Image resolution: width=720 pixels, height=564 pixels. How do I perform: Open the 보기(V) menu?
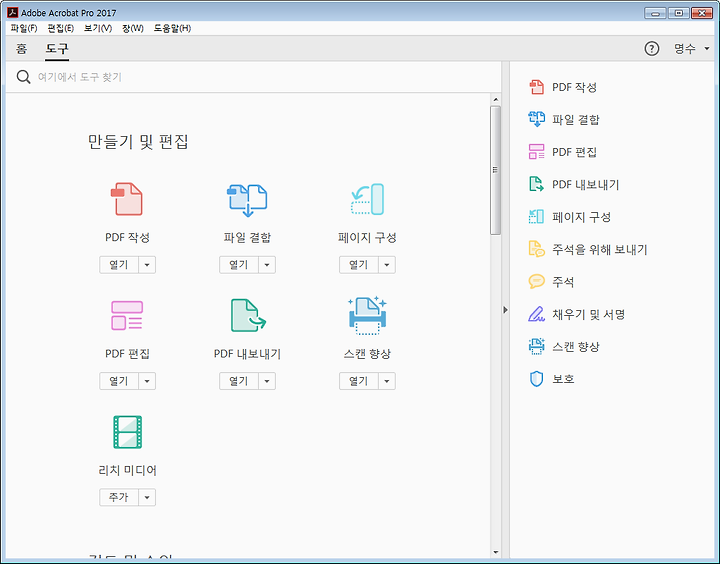click(x=98, y=28)
